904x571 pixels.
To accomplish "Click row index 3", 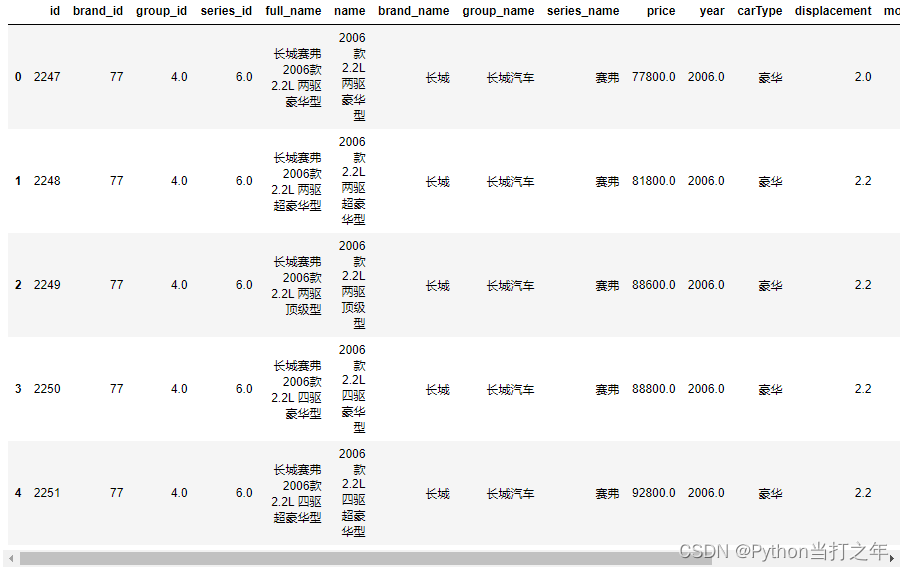I will tap(18, 389).
